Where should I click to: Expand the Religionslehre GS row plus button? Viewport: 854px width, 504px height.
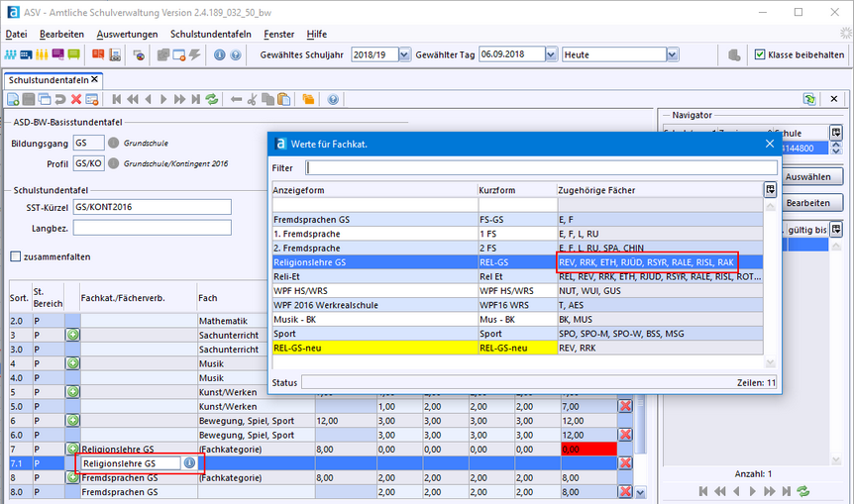tap(72, 449)
